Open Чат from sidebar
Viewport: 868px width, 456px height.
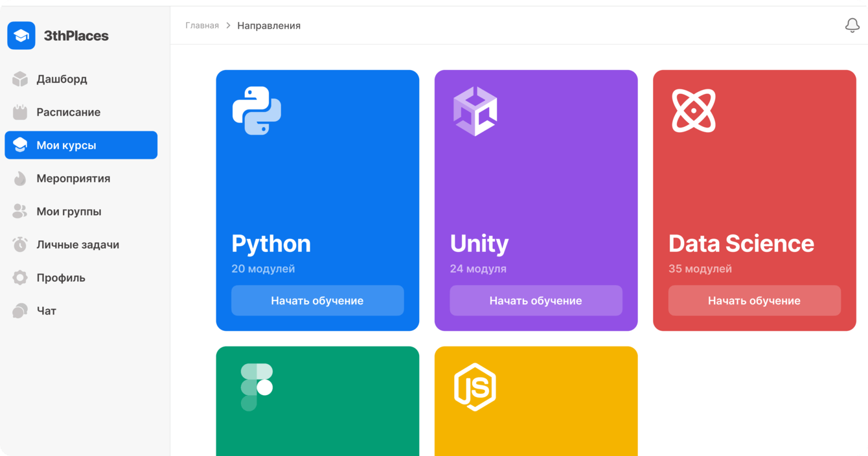[81, 311]
